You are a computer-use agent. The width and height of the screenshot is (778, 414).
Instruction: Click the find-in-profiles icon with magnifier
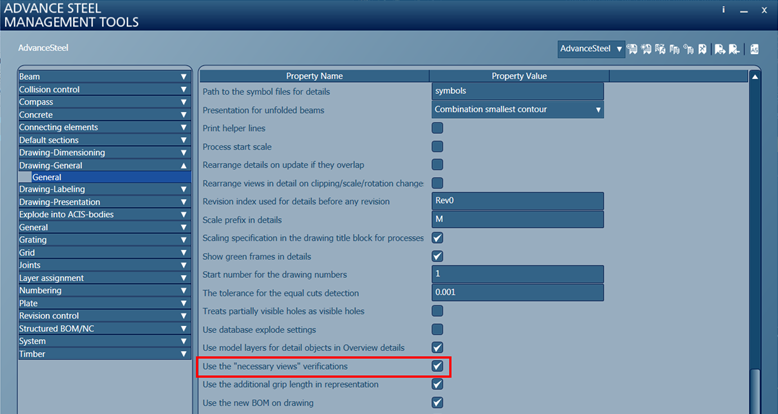(688, 49)
